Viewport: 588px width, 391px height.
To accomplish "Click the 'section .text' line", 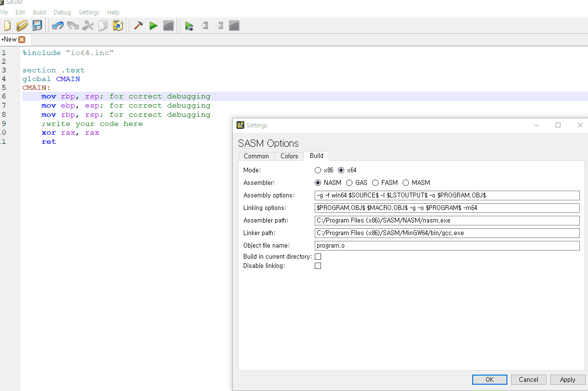I will [54, 70].
